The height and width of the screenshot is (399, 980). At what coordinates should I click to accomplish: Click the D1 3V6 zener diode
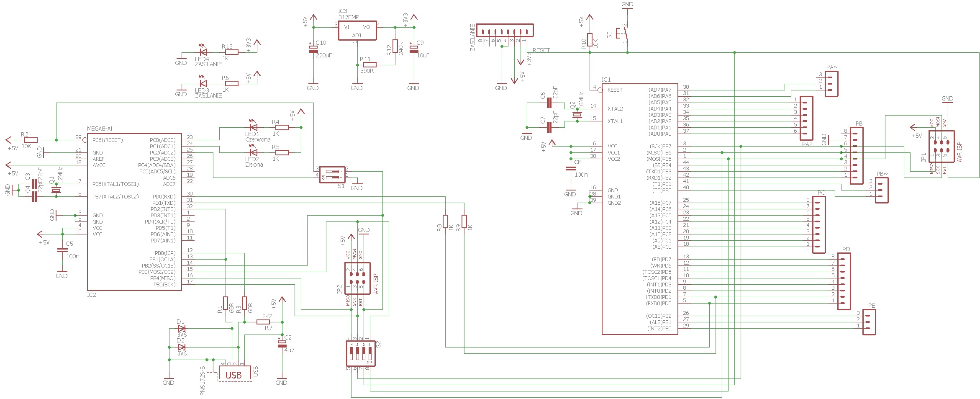pyautogui.click(x=182, y=329)
